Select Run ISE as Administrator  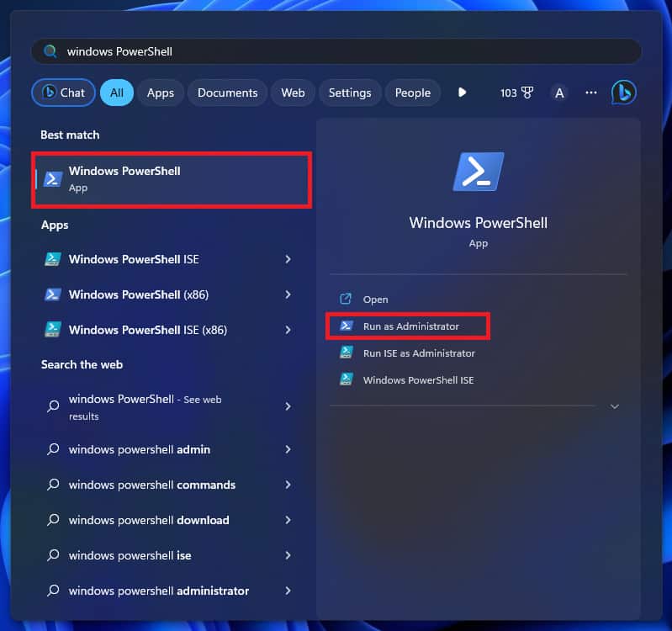click(x=418, y=353)
